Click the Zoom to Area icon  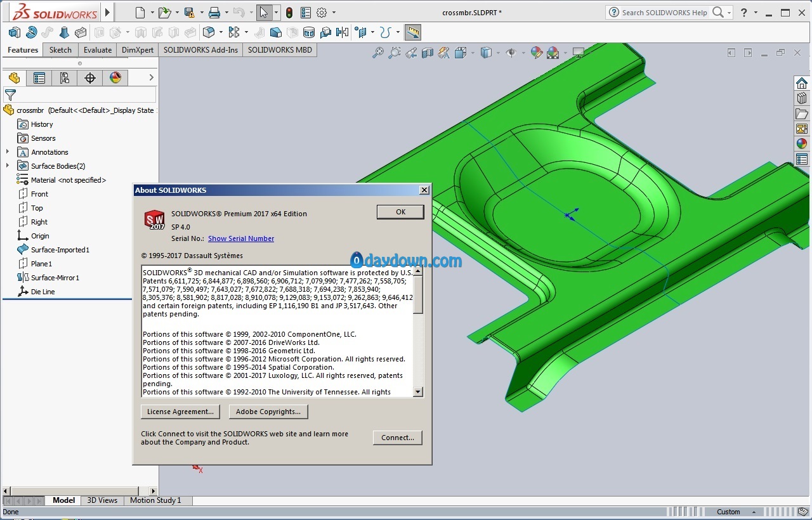[395, 53]
